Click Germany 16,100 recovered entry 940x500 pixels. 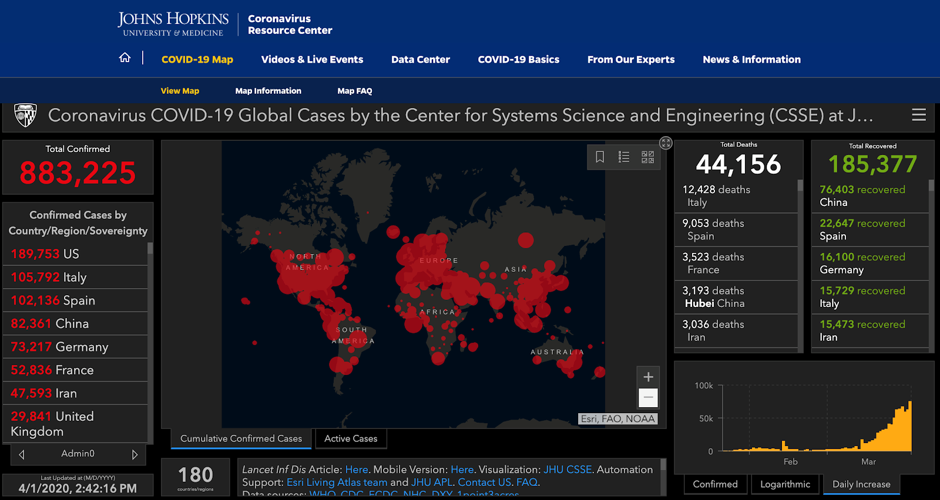click(870, 263)
